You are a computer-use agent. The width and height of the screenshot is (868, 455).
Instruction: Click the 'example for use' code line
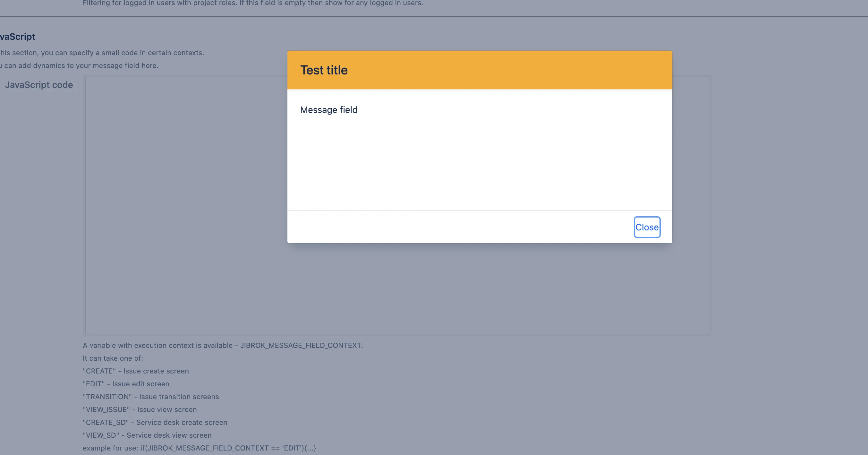[200, 448]
